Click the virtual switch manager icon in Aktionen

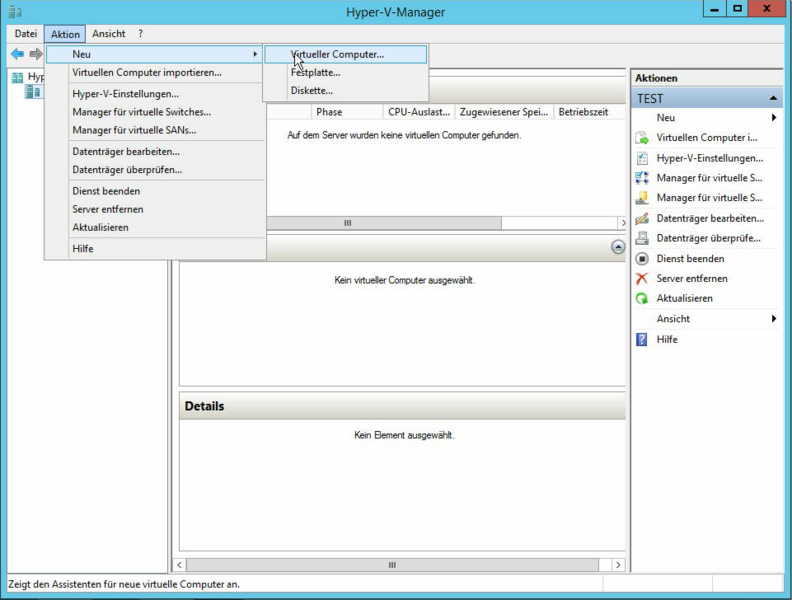point(642,178)
